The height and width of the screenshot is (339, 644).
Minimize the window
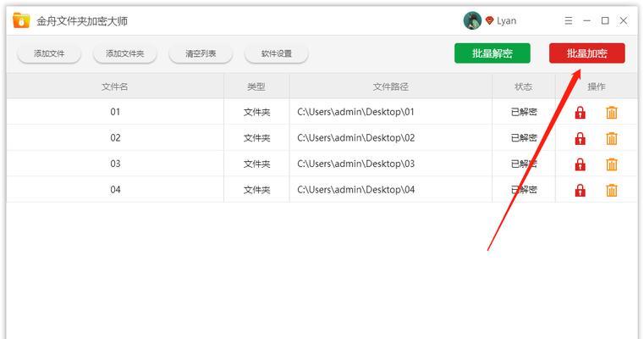587,20
